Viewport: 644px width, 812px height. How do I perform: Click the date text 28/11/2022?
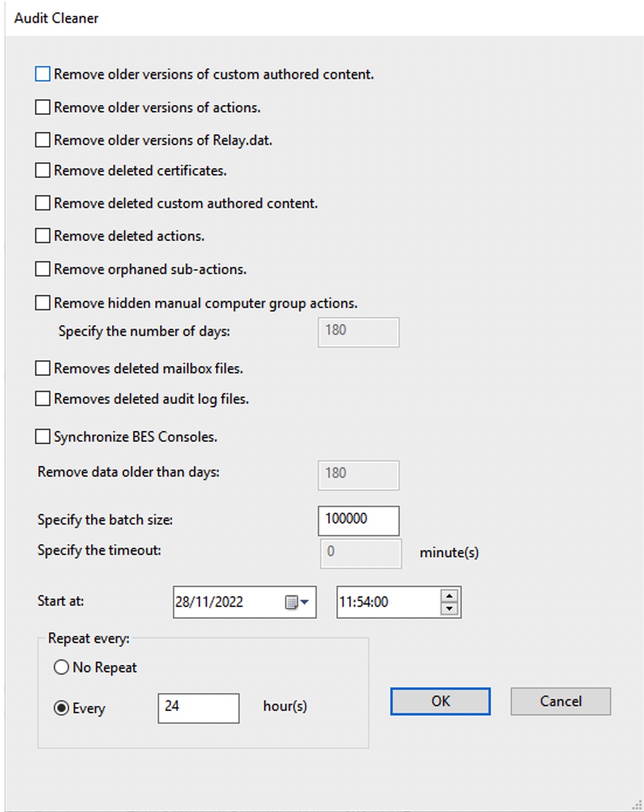click(209, 602)
